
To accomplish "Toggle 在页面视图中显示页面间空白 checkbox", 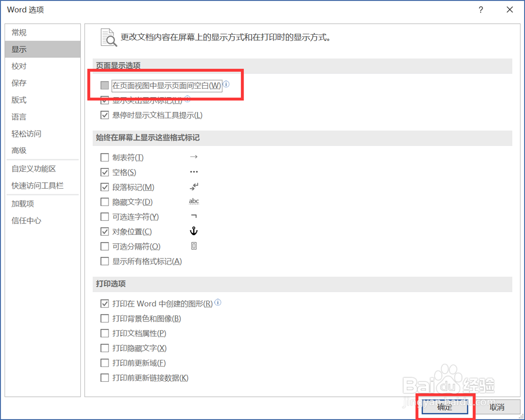I will (x=105, y=85).
